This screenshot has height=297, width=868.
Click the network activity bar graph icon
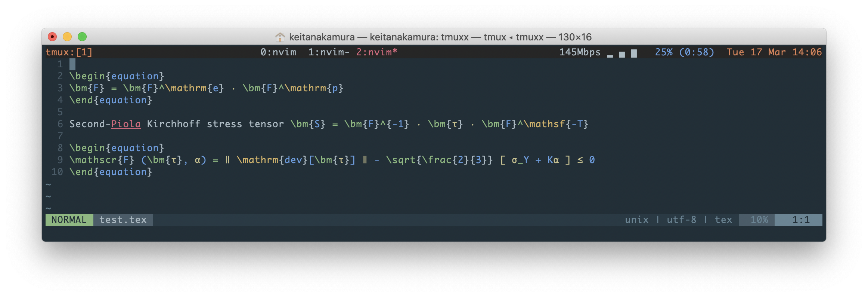click(622, 53)
